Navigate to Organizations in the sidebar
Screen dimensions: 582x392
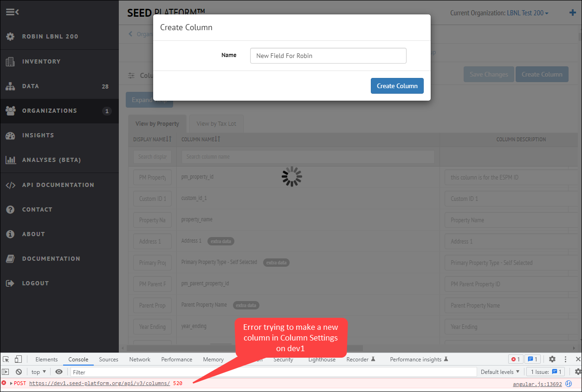point(49,111)
